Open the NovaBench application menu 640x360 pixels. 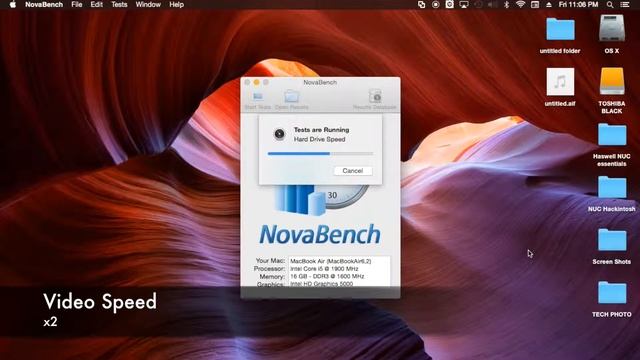[44, 4]
